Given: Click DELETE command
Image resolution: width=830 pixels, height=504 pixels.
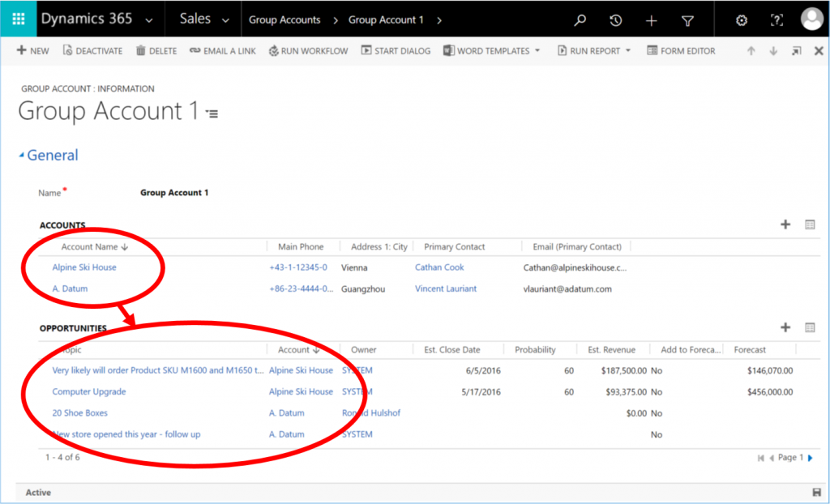Looking at the screenshot, I should coord(156,51).
